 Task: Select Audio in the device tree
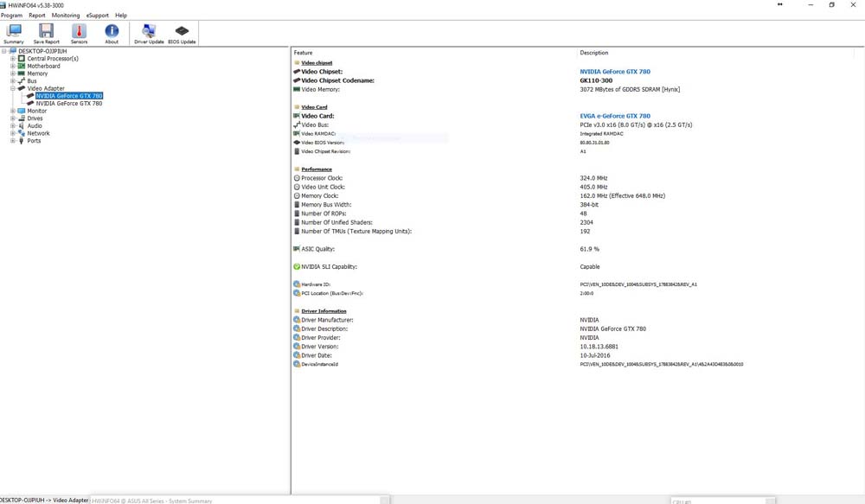[x=35, y=125]
